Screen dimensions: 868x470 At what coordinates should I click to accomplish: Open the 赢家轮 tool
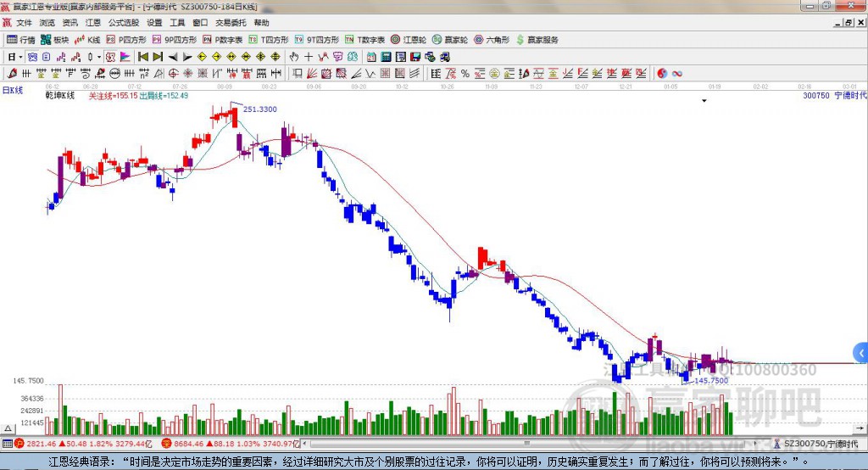tap(450, 40)
